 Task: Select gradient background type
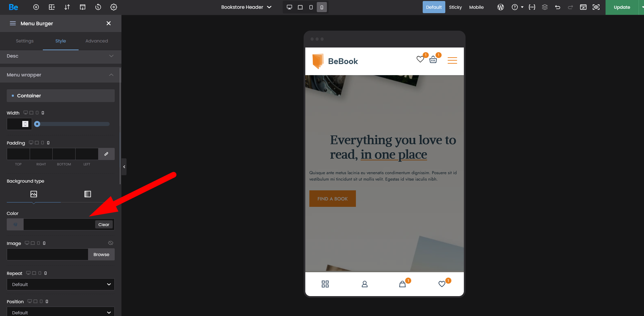[x=88, y=194]
